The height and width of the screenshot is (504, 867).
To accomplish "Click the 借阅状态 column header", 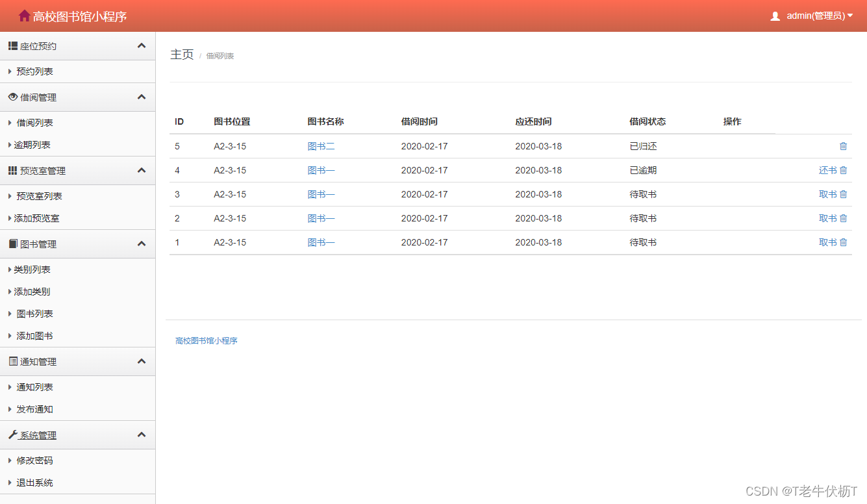I will (647, 121).
